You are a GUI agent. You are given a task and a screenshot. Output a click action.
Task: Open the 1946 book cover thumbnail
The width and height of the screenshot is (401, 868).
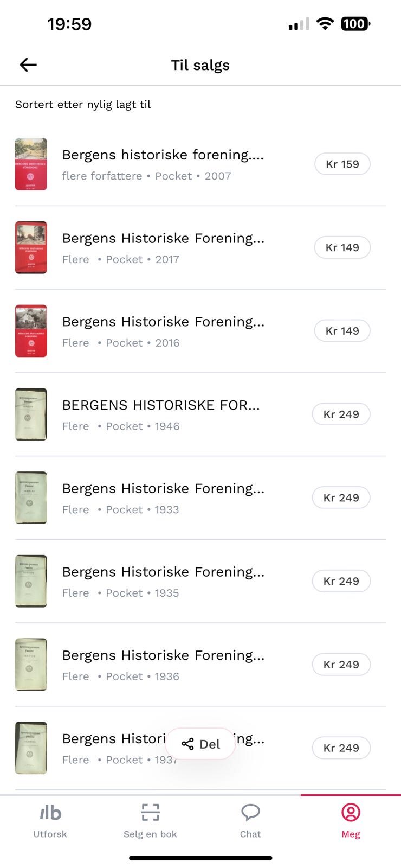(31, 414)
